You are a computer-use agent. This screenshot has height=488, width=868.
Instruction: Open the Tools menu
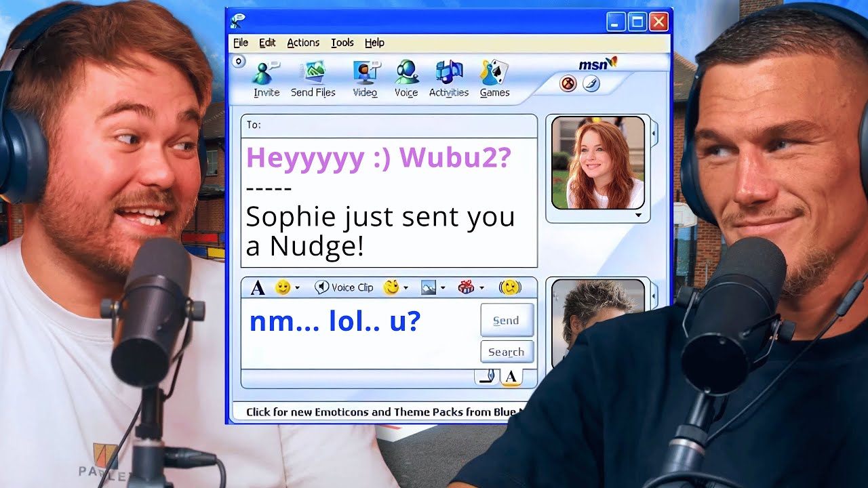click(342, 43)
